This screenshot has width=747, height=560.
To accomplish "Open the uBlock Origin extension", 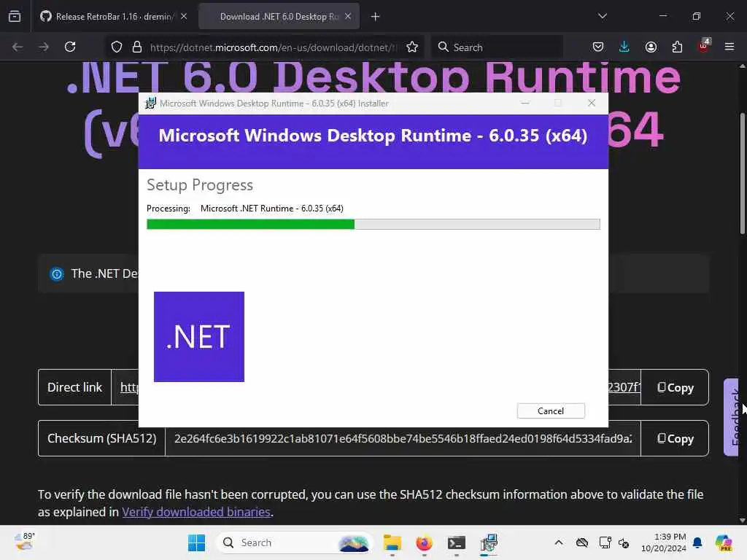I will pos(704,46).
